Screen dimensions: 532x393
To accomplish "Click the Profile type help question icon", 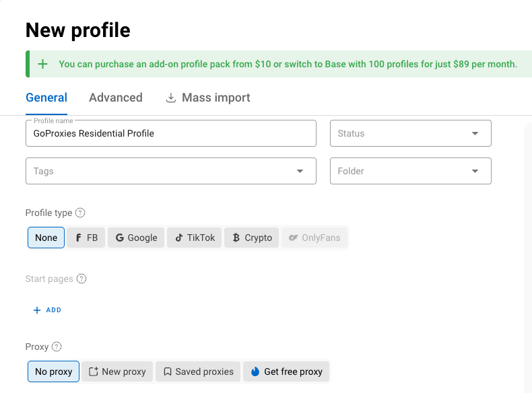I will pyautogui.click(x=80, y=213).
